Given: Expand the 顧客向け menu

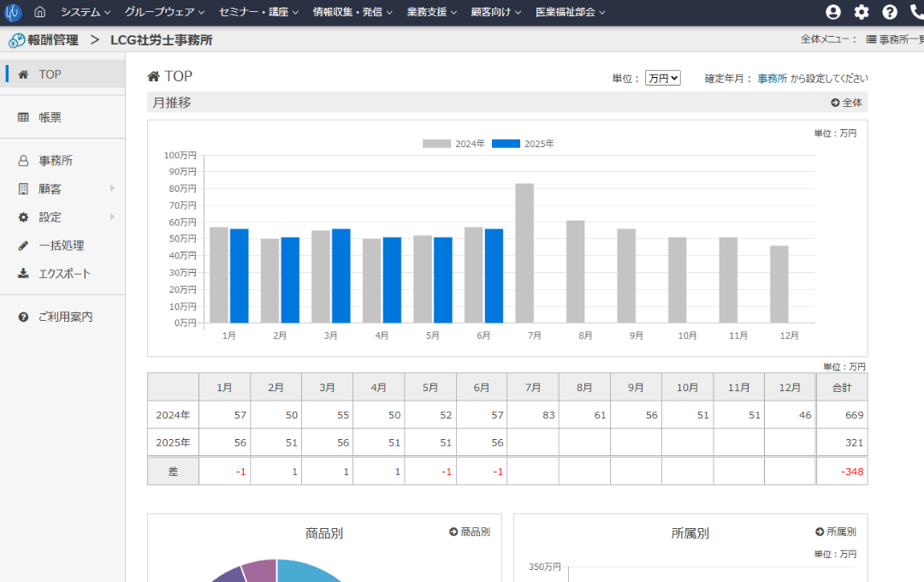Looking at the screenshot, I should pos(496,12).
